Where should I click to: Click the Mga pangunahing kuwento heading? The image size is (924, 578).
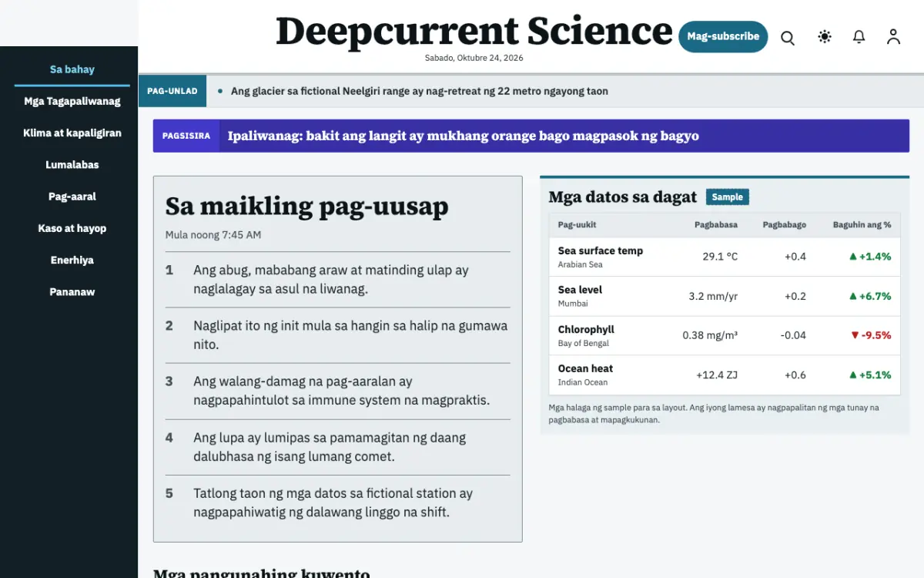pos(262,573)
